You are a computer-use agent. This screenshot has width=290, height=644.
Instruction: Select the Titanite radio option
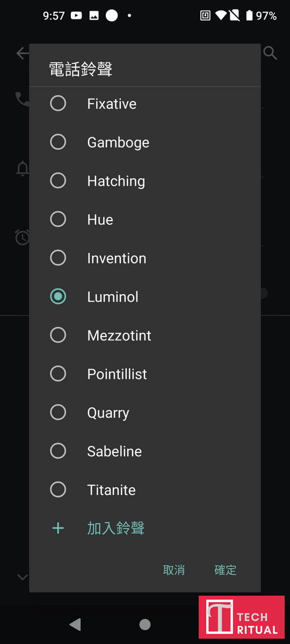tap(58, 489)
